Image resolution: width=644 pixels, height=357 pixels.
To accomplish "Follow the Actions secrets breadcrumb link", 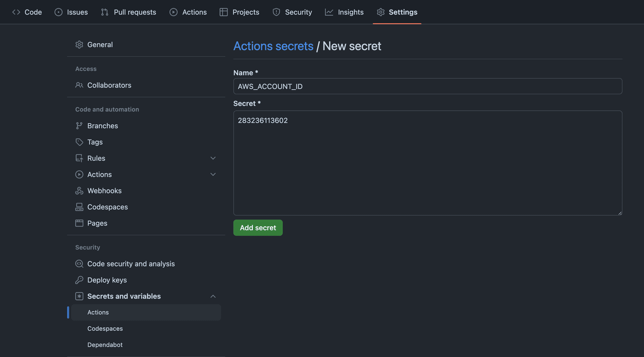I will tap(273, 46).
